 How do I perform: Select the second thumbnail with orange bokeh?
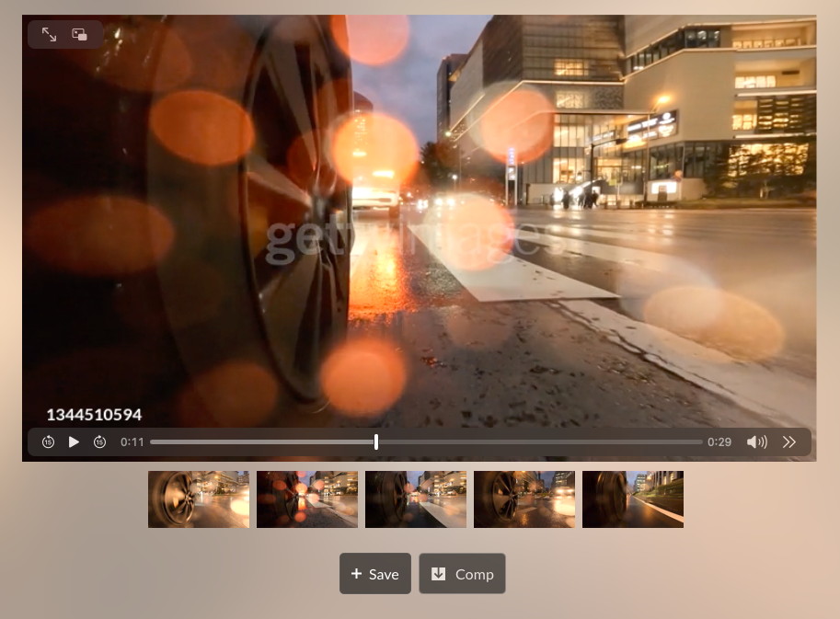tap(307, 499)
